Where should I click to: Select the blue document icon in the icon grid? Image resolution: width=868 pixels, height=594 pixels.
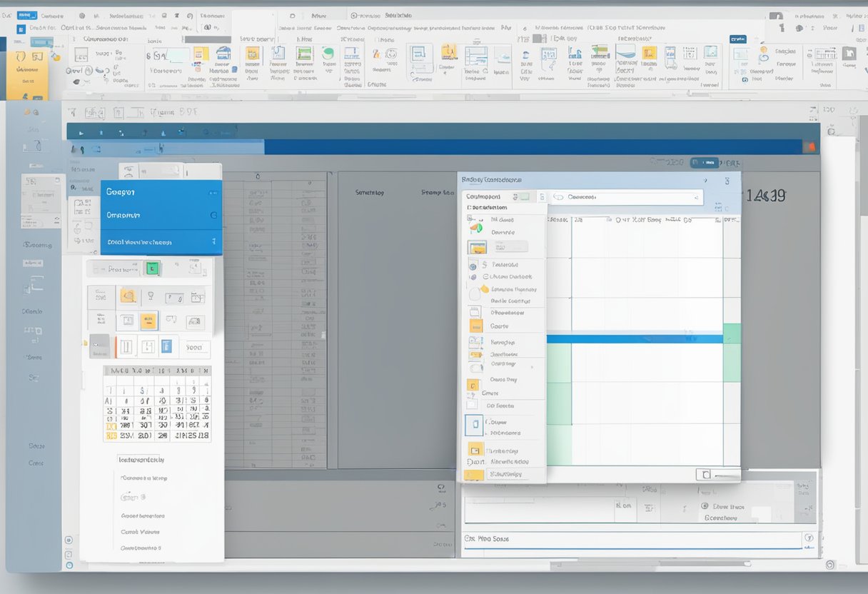(166, 346)
